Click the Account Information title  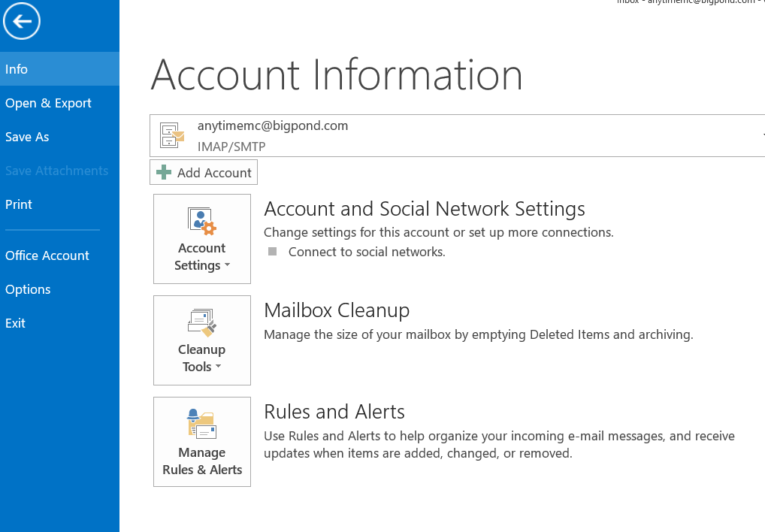(x=337, y=74)
